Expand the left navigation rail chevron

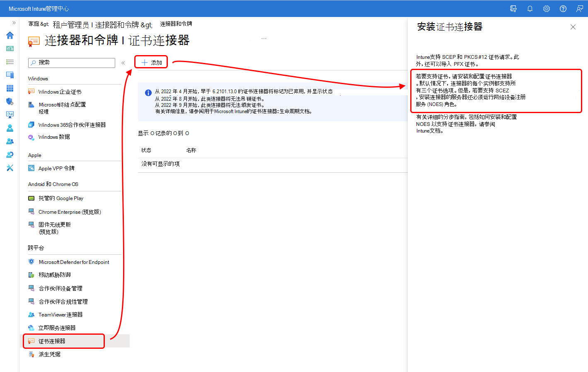coord(14,23)
